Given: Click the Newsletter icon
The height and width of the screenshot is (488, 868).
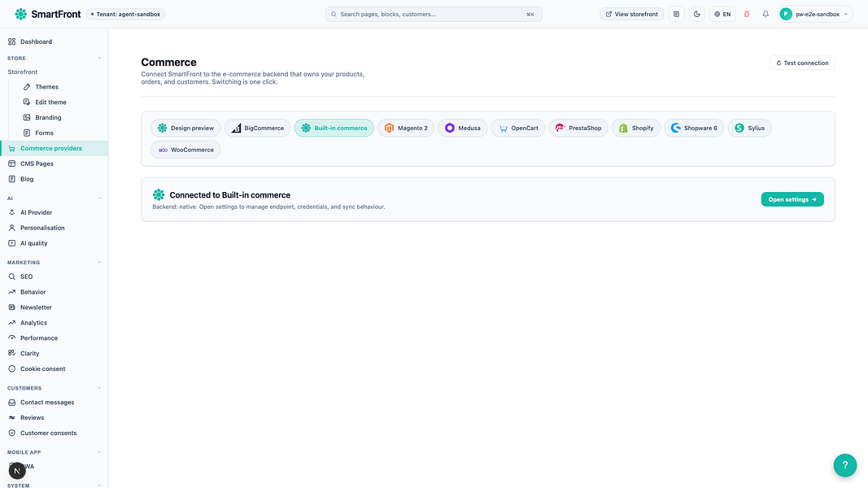Looking at the screenshot, I should 11,307.
